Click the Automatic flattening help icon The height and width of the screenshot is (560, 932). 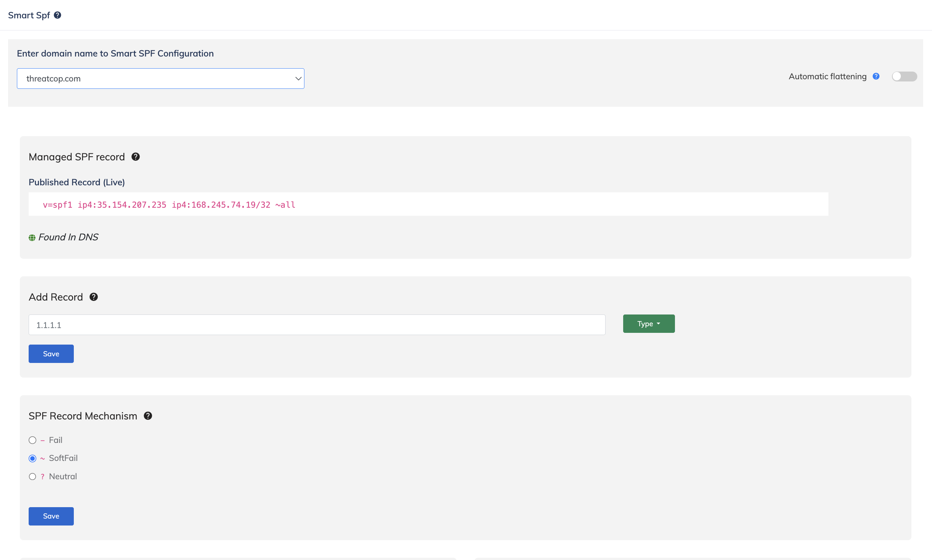pos(876,76)
